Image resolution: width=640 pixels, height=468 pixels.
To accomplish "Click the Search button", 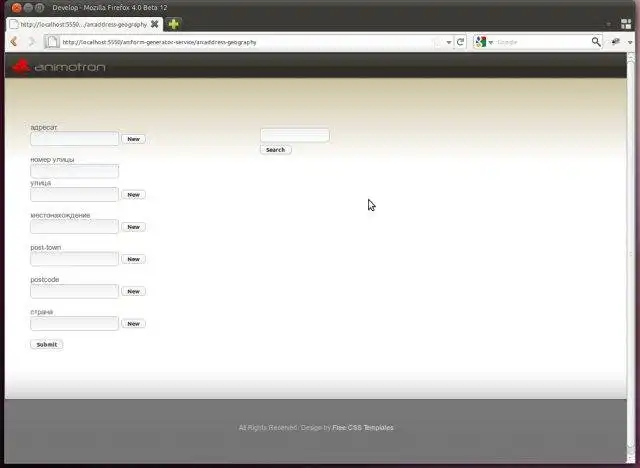I will tap(276, 150).
